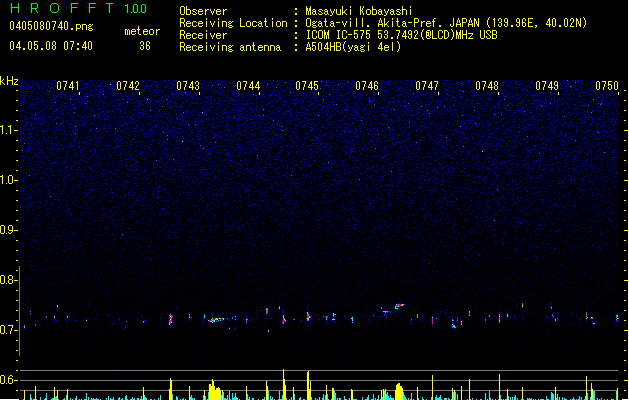Click the 0.8 kHz axis label
The height and width of the screenshot is (400, 629).
click(x=9, y=280)
